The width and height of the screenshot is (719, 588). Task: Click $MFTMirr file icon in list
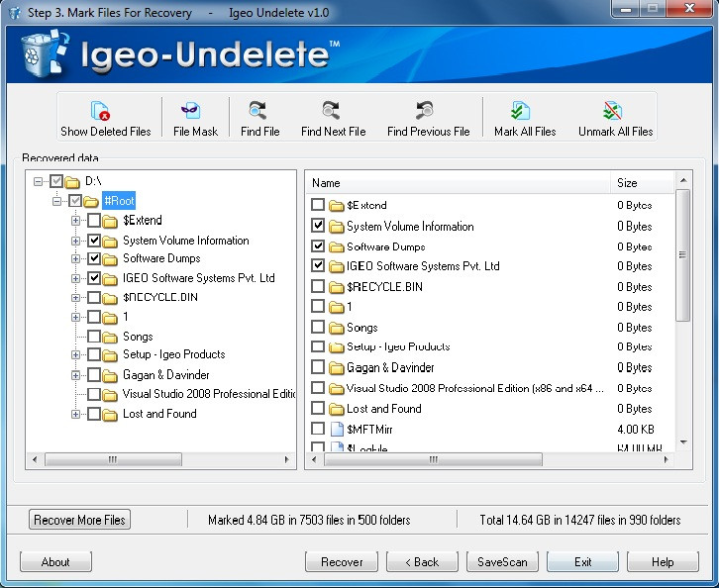tap(337, 429)
